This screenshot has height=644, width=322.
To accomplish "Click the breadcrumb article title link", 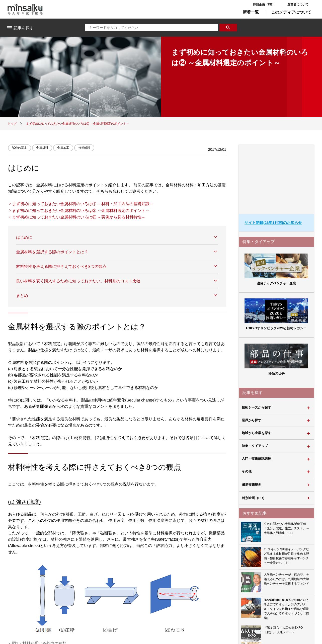I will (x=77, y=124).
